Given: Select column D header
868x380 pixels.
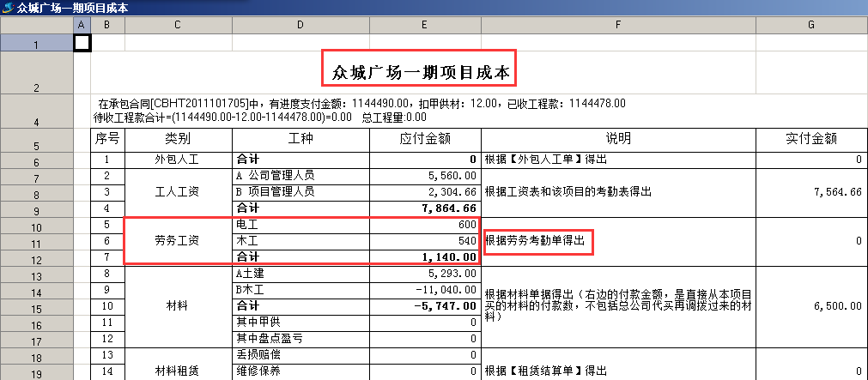Looking at the screenshot, I should click(x=300, y=26).
